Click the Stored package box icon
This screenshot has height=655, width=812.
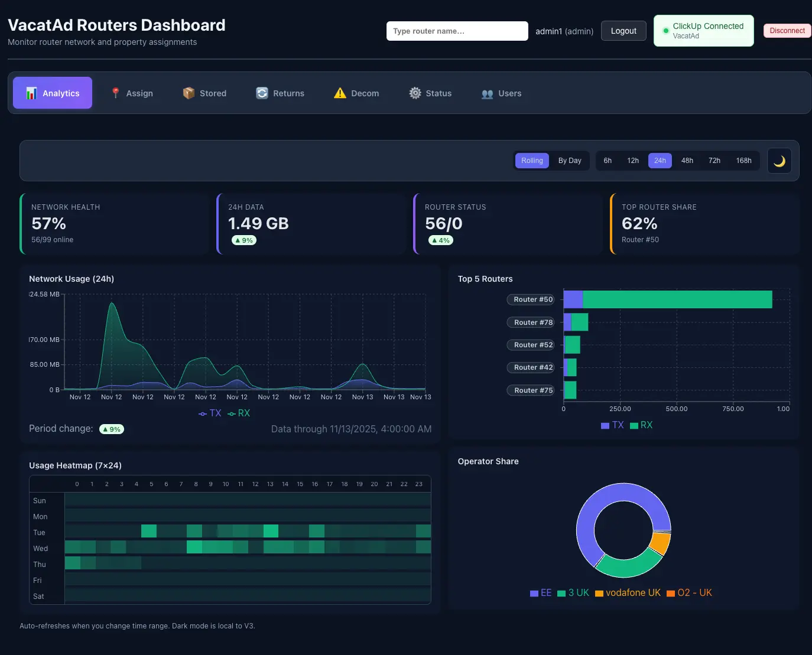[x=188, y=93]
